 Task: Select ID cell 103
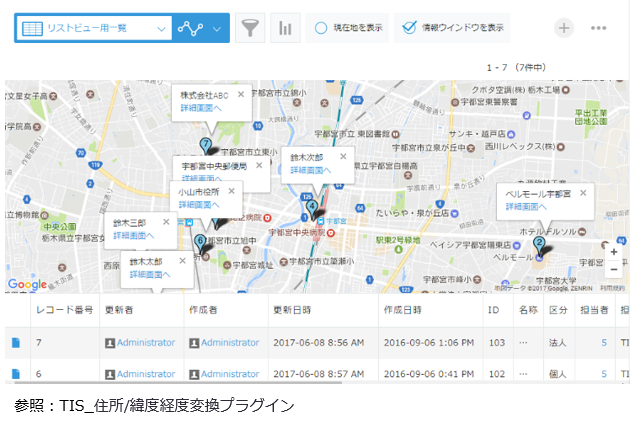497,343
